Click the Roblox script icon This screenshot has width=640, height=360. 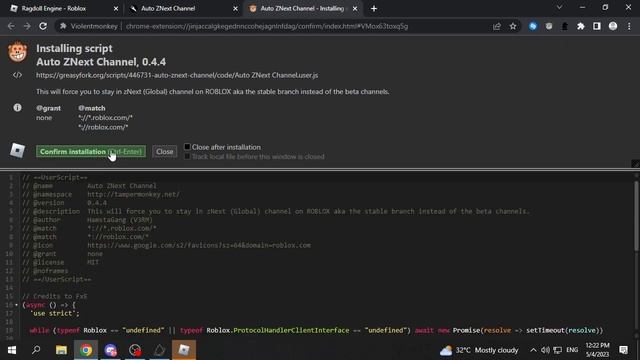tap(18, 151)
